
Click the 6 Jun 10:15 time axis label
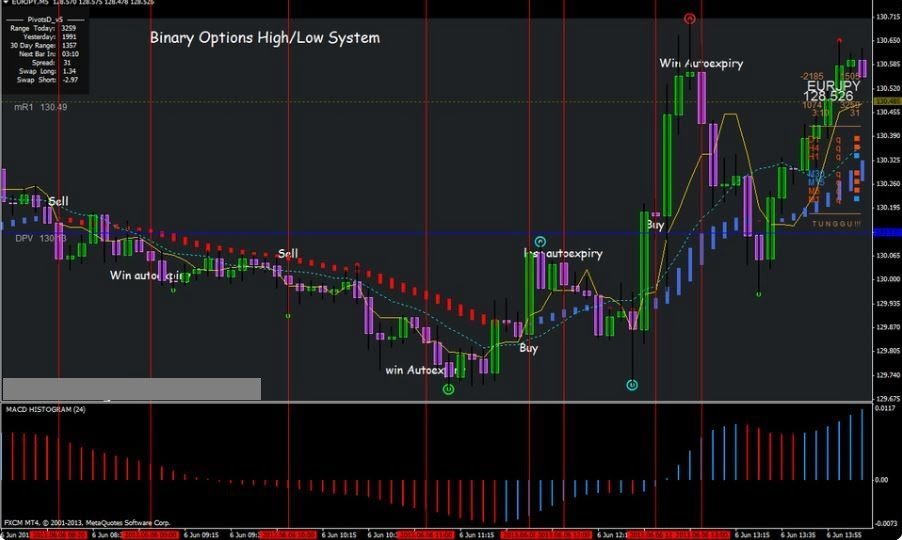(339, 535)
